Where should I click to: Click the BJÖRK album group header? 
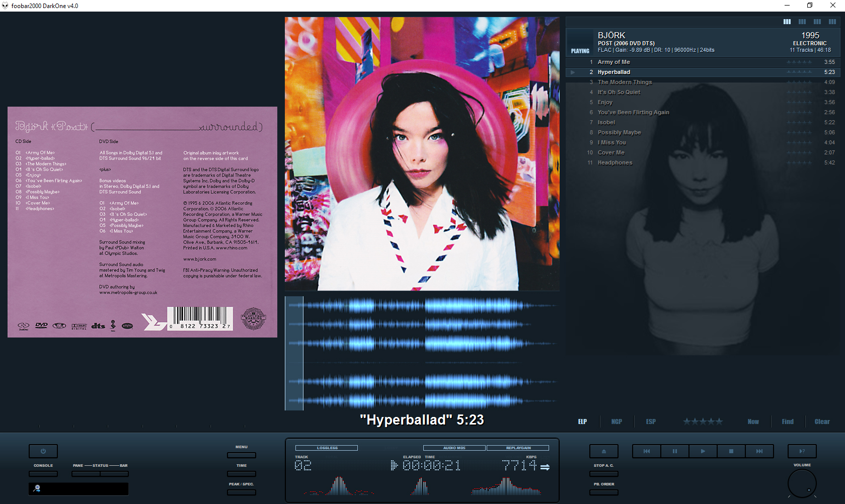(x=703, y=42)
